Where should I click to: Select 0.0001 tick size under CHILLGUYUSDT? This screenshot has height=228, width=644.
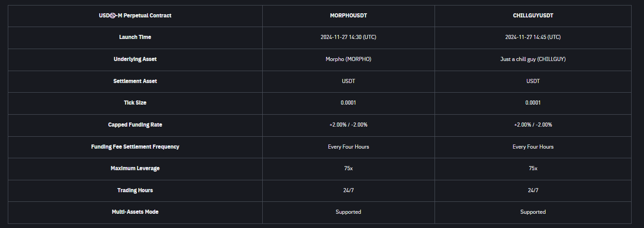(x=533, y=103)
